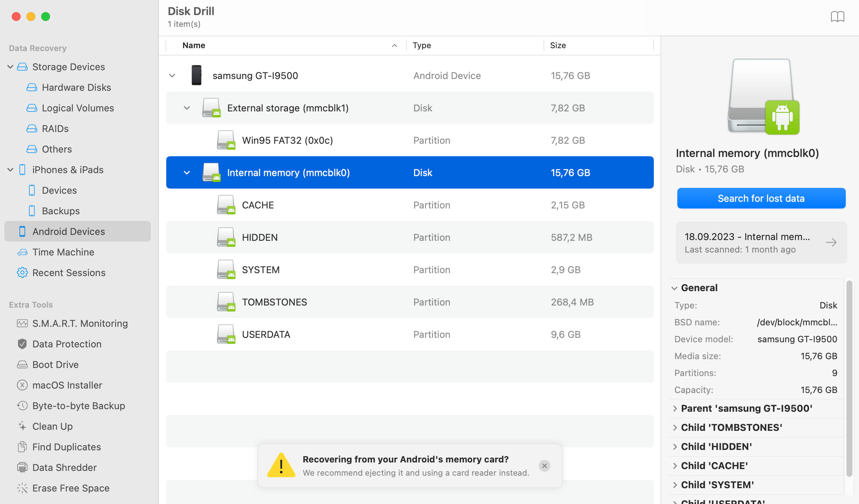This screenshot has height=504, width=859.
Task: Collapse the Internal memory (mmcblk0) disk tree
Action: click(x=186, y=172)
